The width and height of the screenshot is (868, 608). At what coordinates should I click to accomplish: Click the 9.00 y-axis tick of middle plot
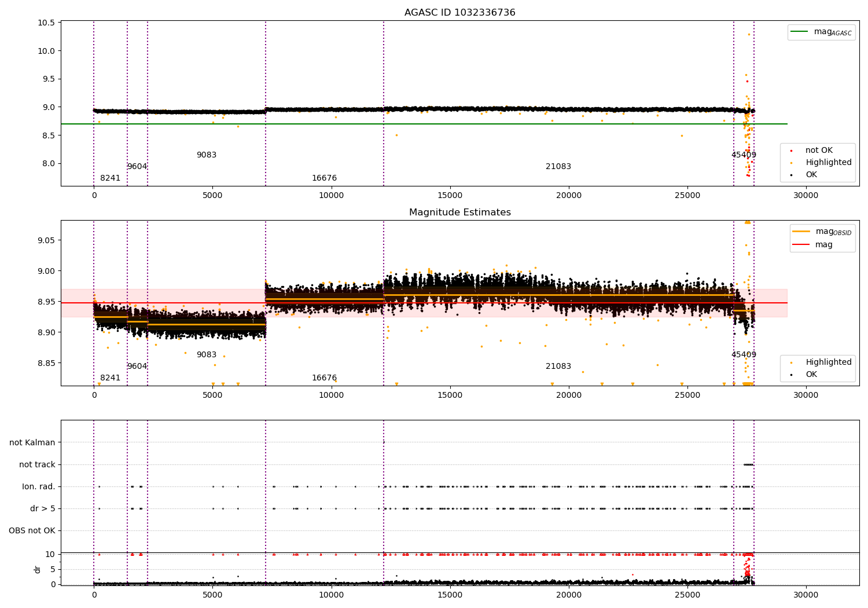coord(47,271)
